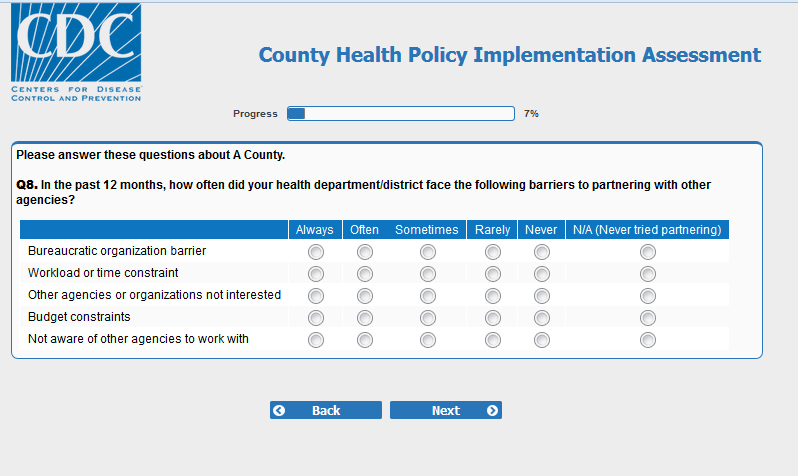Choose N/A for other agencies not interested
The width and height of the screenshot is (798, 476).
coord(648,296)
